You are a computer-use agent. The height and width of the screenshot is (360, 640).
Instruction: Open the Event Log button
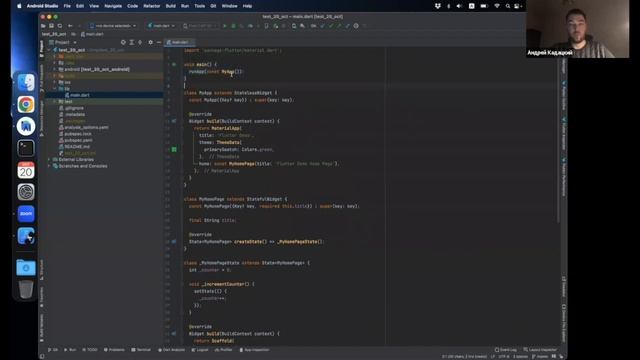pyautogui.click(x=505, y=350)
